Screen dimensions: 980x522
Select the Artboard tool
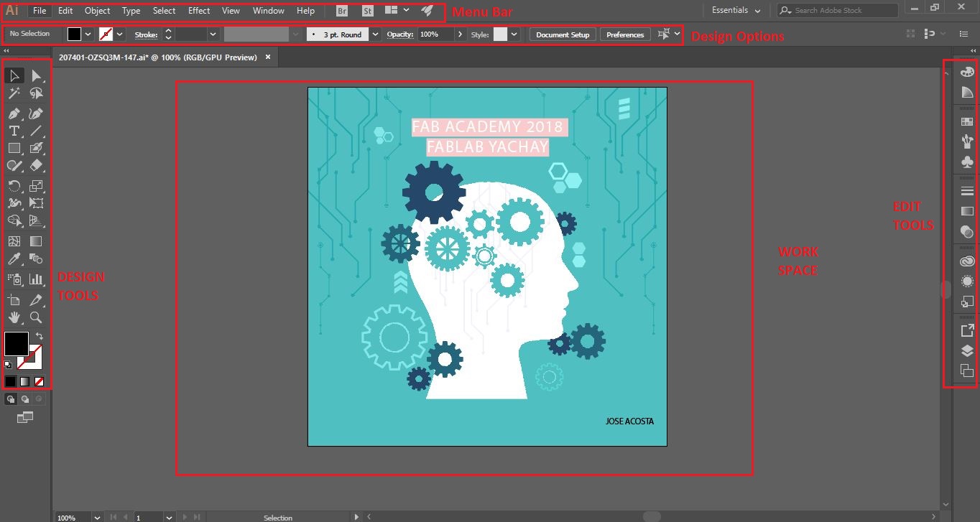click(14, 300)
